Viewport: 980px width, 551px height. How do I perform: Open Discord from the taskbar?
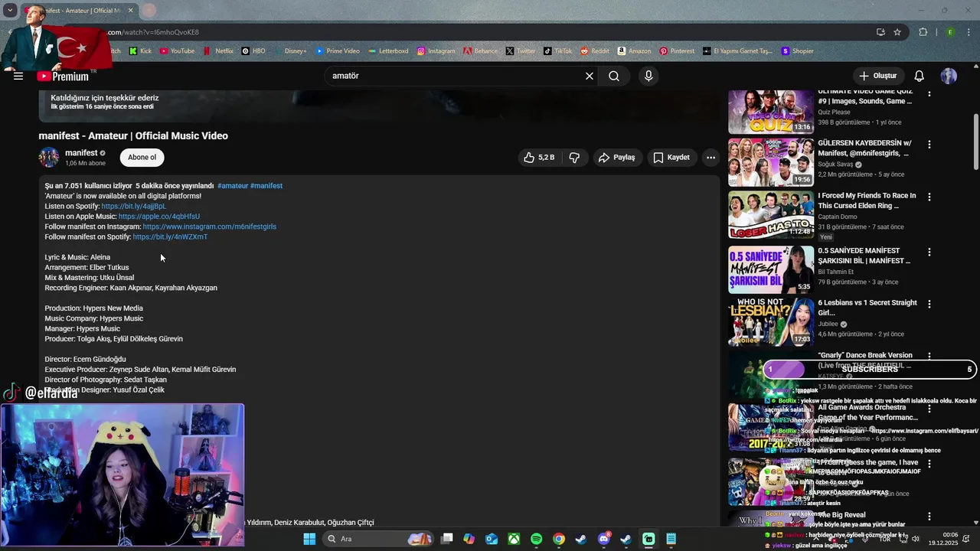[x=603, y=539]
